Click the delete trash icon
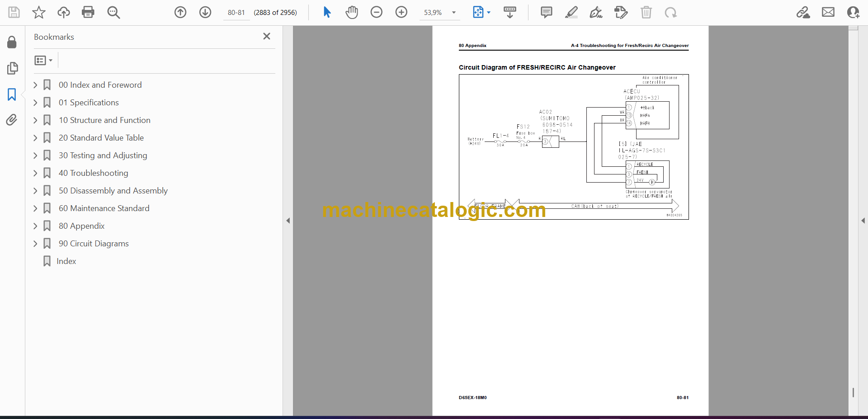The height and width of the screenshot is (419, 868). (x=646, y=12)
